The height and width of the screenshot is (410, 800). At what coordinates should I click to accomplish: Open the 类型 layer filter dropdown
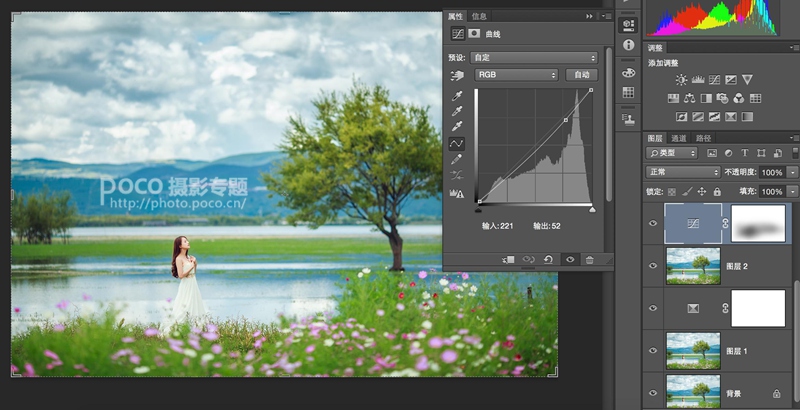coord(671,152)
